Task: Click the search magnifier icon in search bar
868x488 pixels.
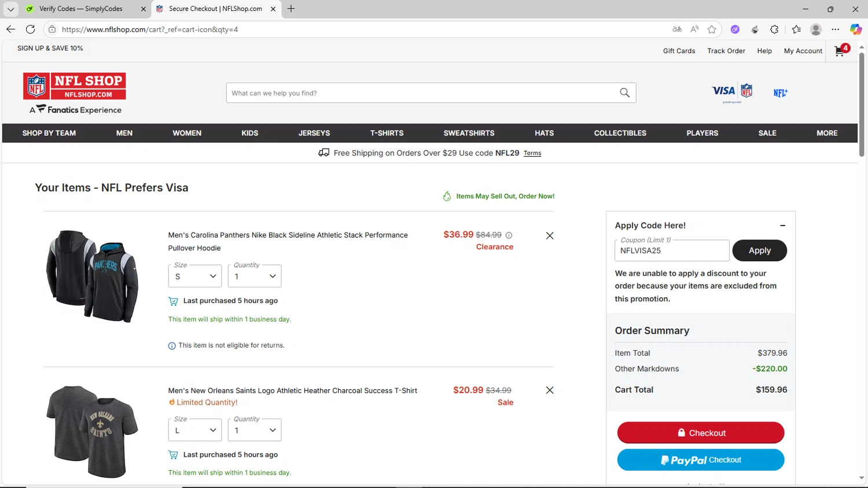Action: pyautogui.click(x=624, y=93)
